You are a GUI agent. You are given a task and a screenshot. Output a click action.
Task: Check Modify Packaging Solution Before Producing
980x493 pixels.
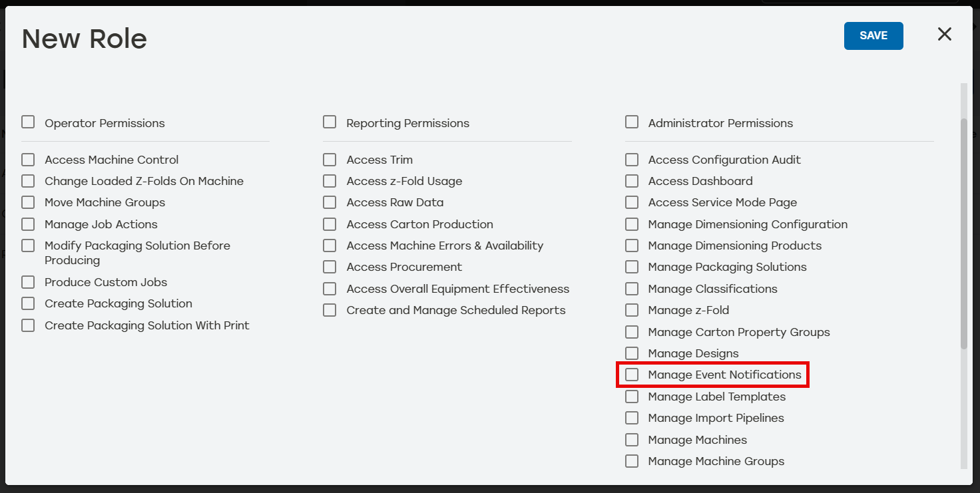(28, 246)
